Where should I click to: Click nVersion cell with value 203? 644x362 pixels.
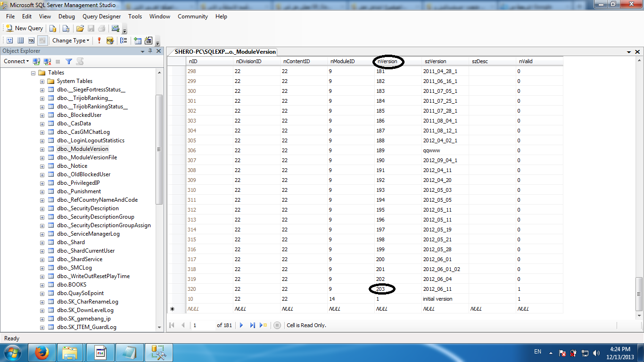398,289
